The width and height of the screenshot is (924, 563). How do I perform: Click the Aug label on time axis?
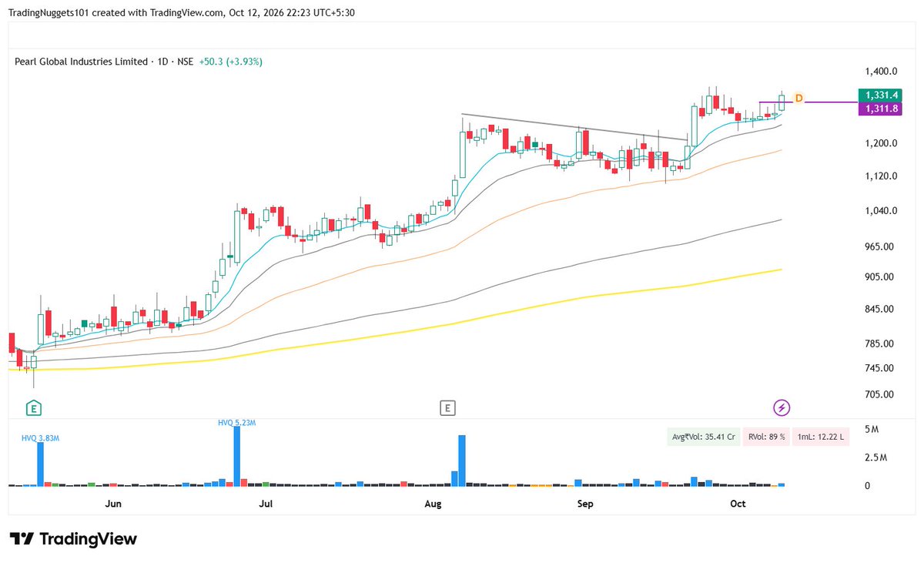click(x=433, y=504)
